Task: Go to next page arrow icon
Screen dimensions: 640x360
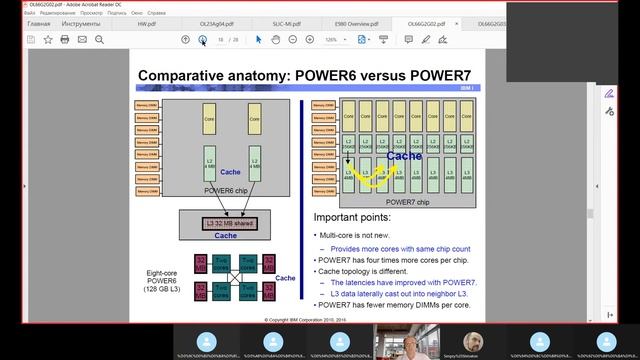Action: click(202, 40)
